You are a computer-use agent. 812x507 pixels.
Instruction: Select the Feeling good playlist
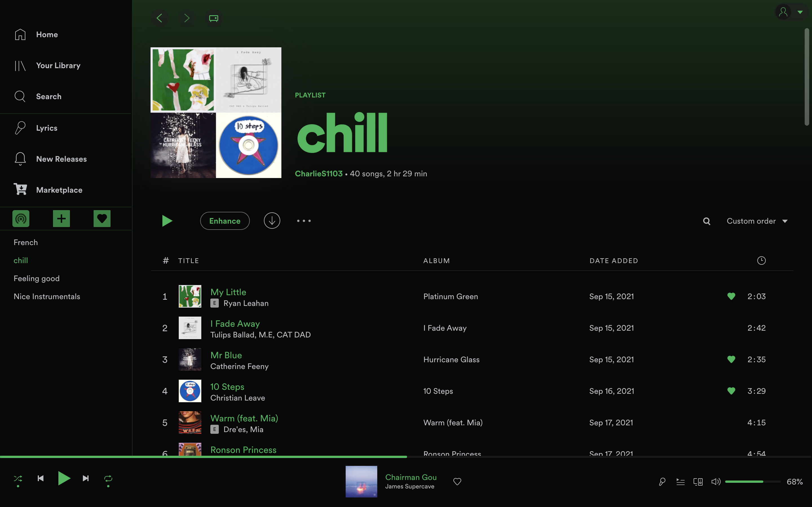click(x=37, y=278)
